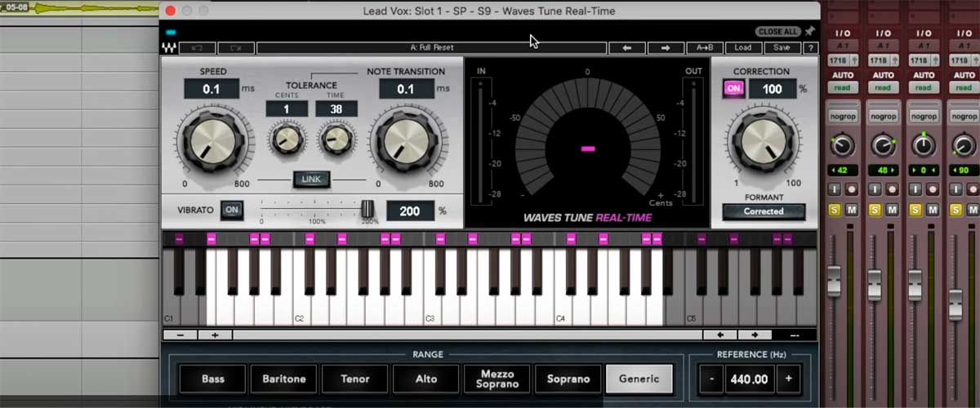This screenshot has height=408, width=980.
Task: Click the Save button
Action: [x=782, y=48]
